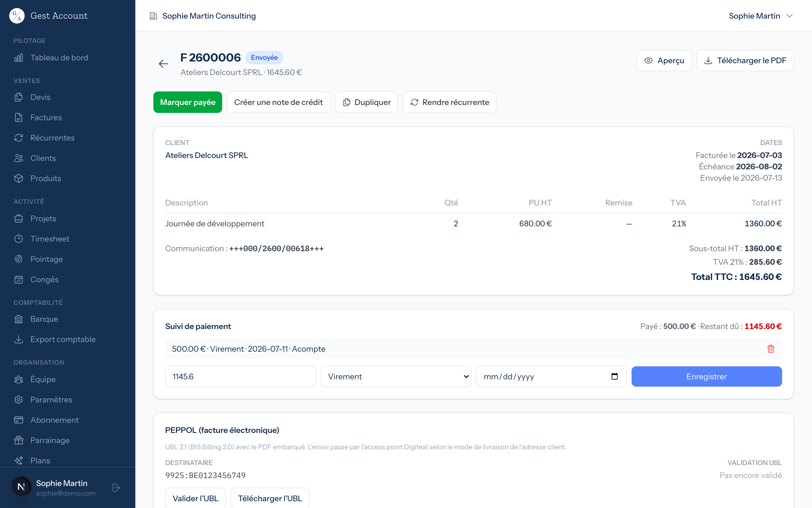The height and width of the screenshot is (508, 812).
Task: Click Télécharger l'UBL button
Action: (x=270, y=498)
